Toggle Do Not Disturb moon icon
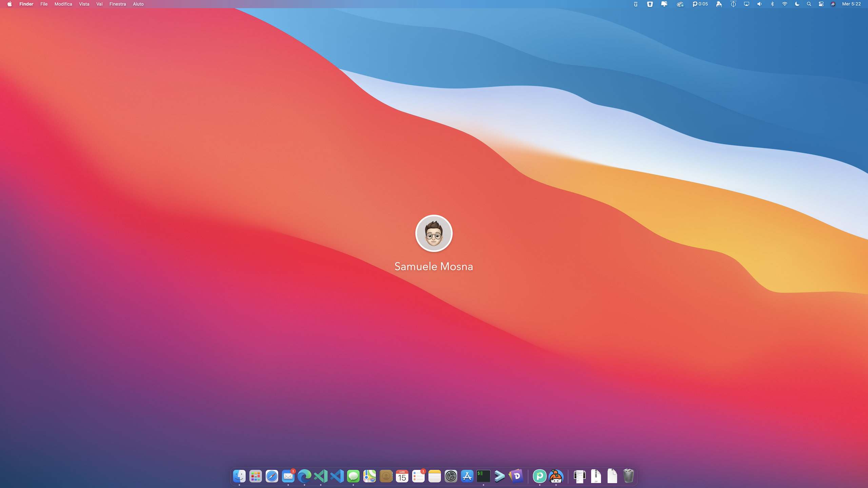This screenshot has height=488, width=868. (x=797, y=4)
